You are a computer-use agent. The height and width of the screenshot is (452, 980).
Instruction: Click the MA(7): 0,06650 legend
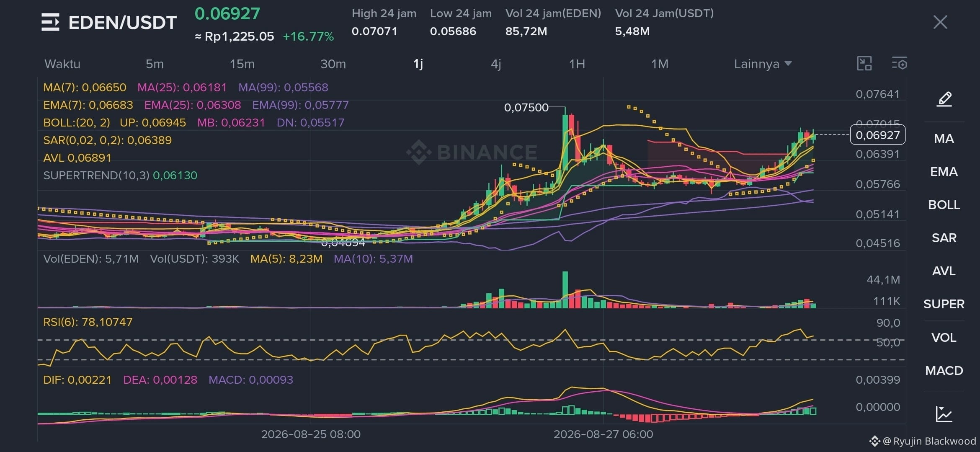[85, 88]
